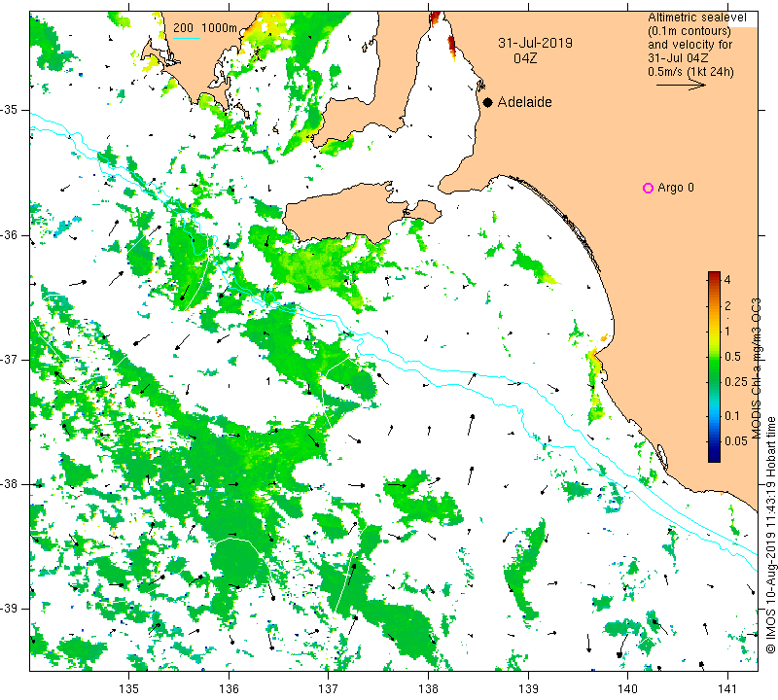Screen dimensions: 778x700
Task: Click the 04Z time label under the date
Action: tap(525, 58)
